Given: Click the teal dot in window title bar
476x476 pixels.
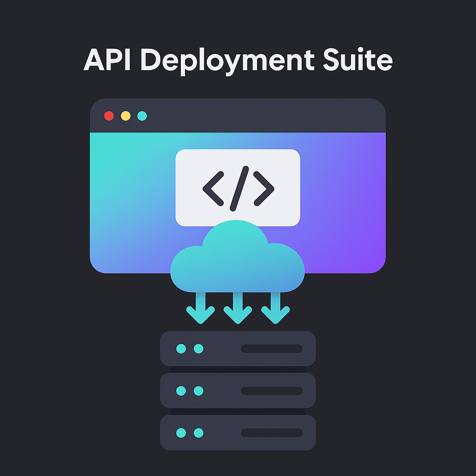Looking at the screenshot, I should click(142, 116).
